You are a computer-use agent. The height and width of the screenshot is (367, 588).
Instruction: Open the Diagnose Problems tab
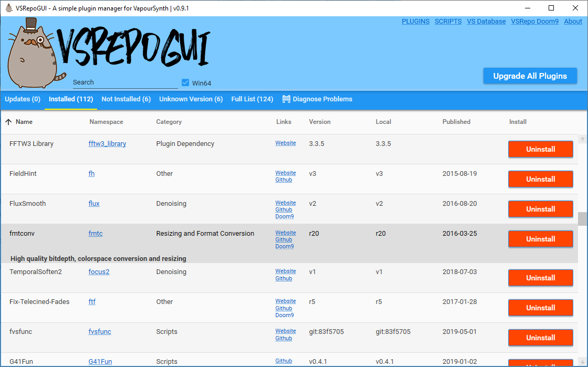[x=317, y=99]
